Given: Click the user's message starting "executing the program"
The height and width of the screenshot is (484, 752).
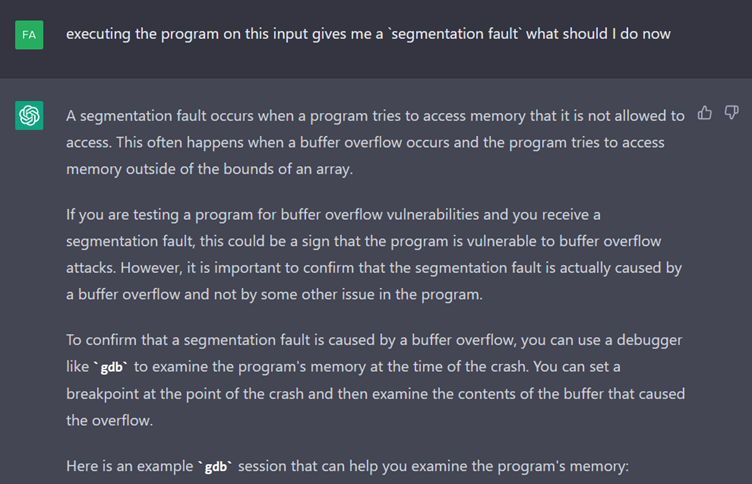Looking at the screenshot, I should click(x=368, y=33).
